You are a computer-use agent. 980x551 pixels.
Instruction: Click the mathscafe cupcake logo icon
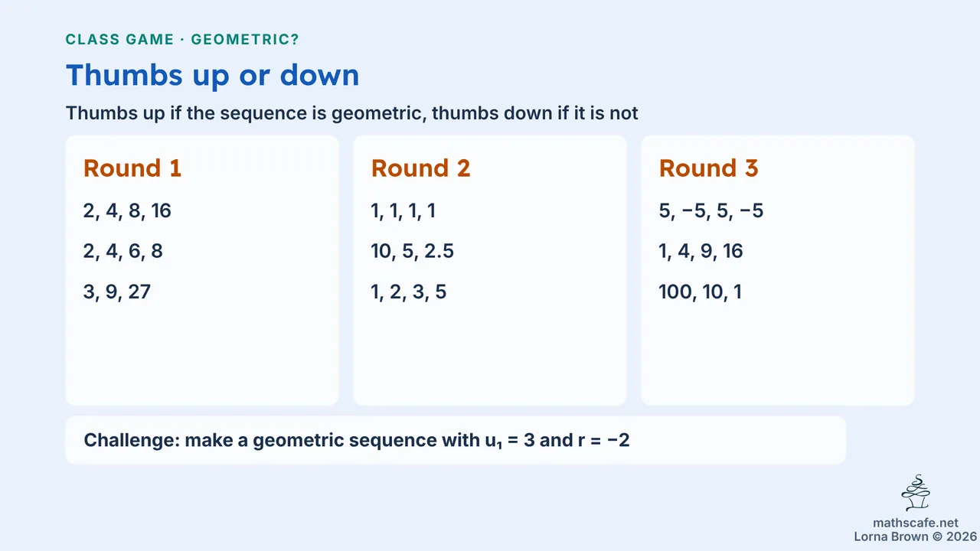916,494
